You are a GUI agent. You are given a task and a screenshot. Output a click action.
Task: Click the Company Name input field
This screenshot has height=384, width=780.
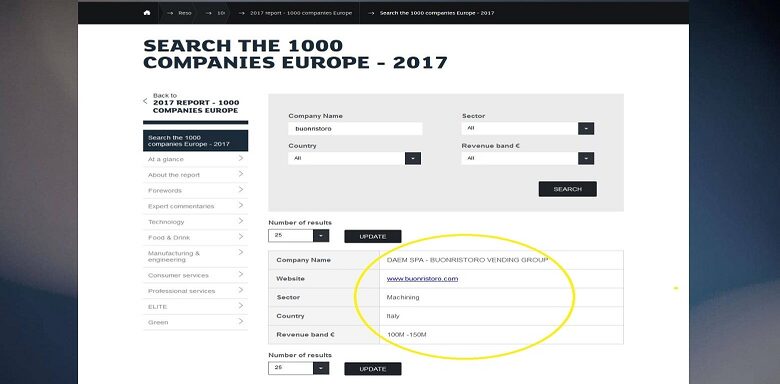[x=355, y=129]
